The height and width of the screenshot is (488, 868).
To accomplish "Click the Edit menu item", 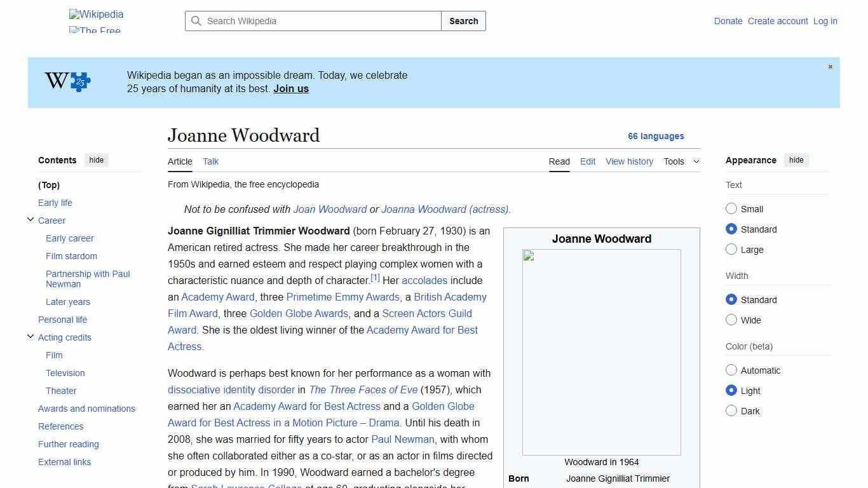I will (587, 161).
